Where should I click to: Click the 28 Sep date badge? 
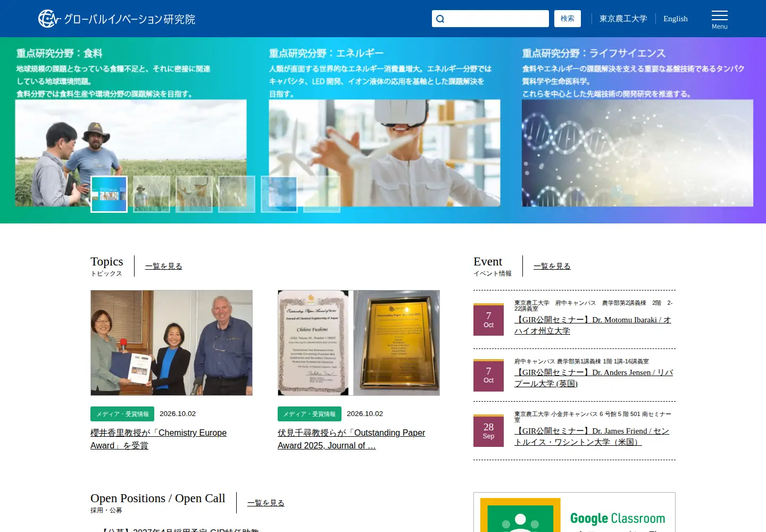[488, 430]
